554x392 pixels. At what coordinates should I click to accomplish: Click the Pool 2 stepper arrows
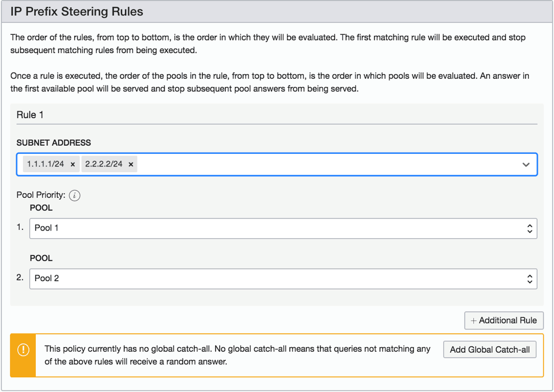[529, 279]
